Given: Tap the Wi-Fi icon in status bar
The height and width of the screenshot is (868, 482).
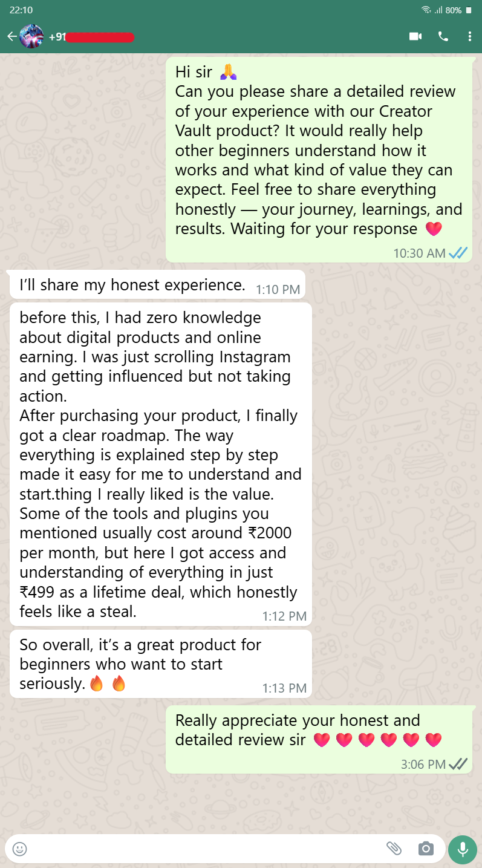Looking at the screenshot, I should [426, 10].
